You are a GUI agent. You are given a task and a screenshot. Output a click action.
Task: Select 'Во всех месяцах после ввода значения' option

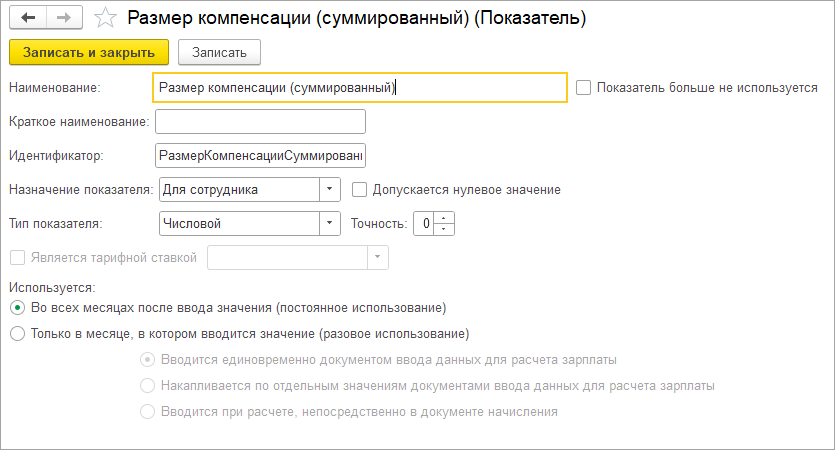click(x=17, y=307)
